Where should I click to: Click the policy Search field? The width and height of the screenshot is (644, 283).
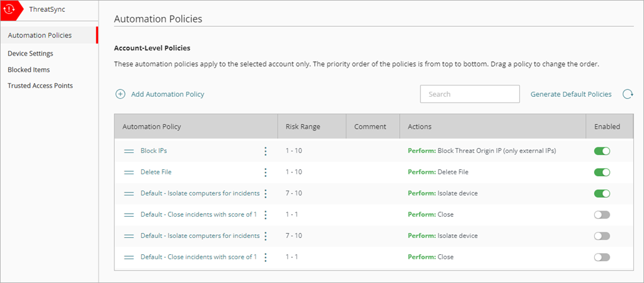[469, 94]
